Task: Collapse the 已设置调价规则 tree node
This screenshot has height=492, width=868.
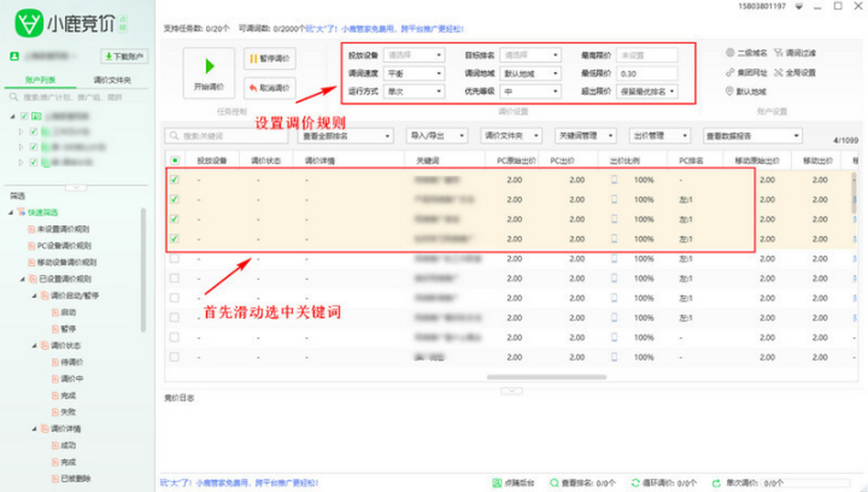Action: click(x=22, y=279)
